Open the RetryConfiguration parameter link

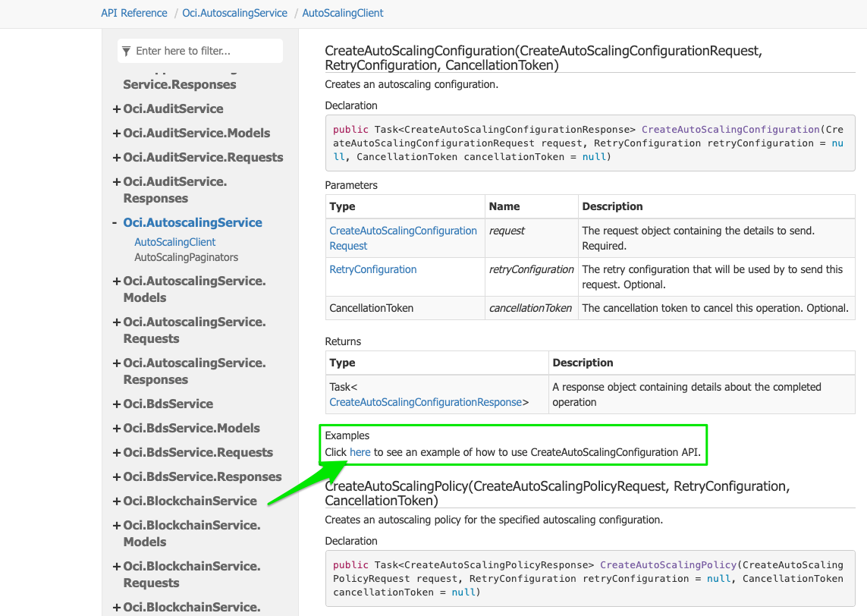point(372,269)
